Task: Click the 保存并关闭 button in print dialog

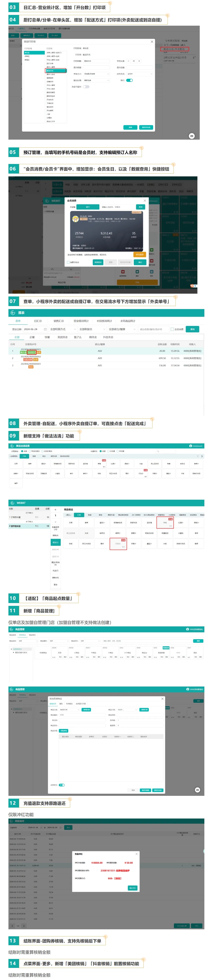Action: (x=146, y=127)
